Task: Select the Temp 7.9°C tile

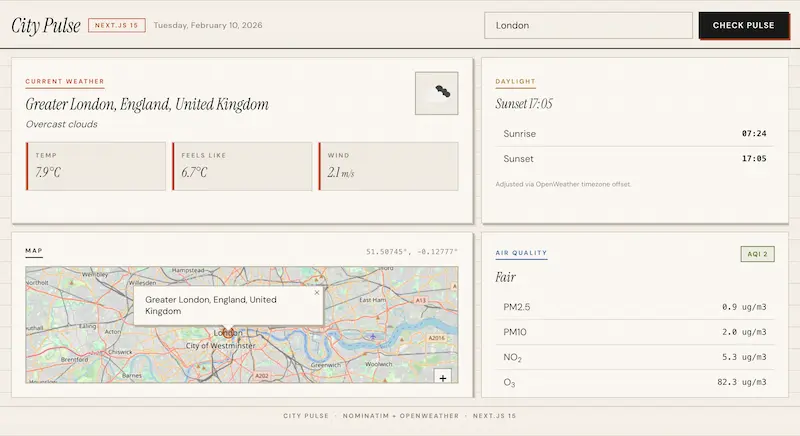Action: pos(96,166)
